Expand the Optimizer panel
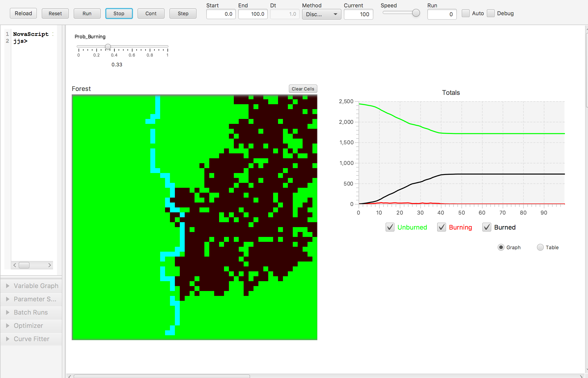 [31, 325]
